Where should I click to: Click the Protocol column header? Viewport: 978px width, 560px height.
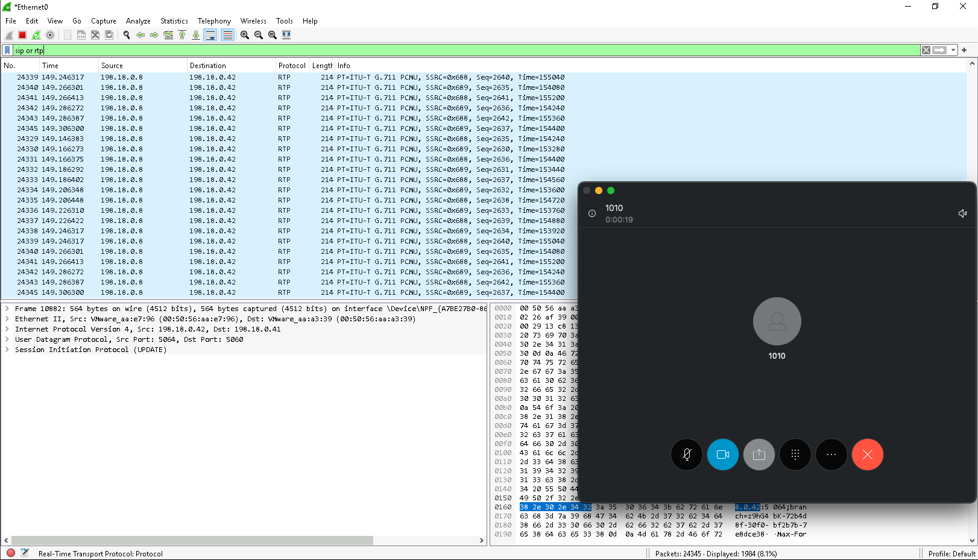[x=292, y=66]
